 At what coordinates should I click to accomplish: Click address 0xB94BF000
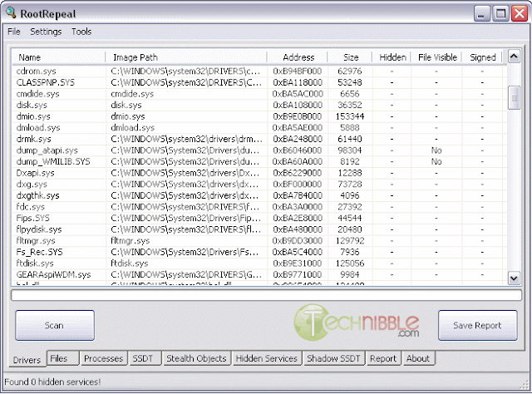point(298,71)
